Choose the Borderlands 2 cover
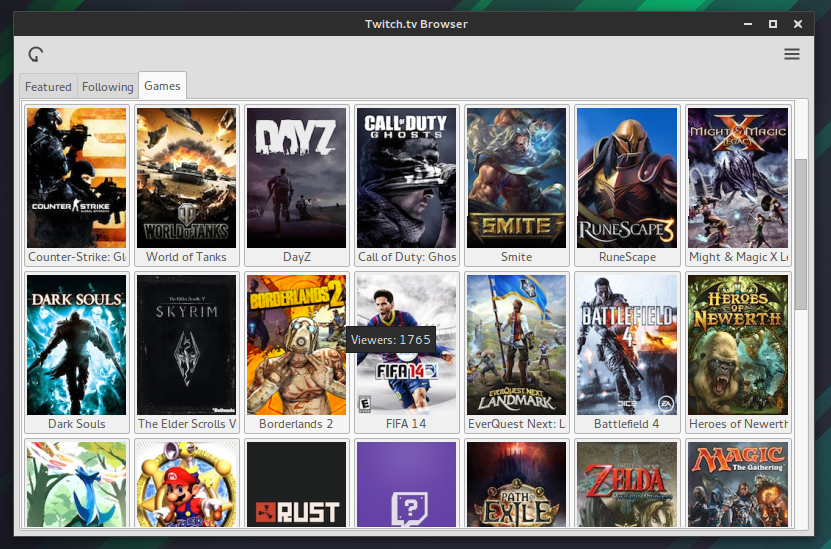The height and width of the screenshot is (549, 831). pyautogui.click(x=297, y=345)
